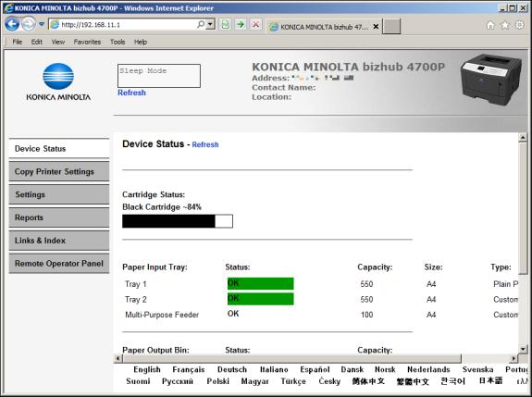Open the Tools menu in the menu bar

118,42
